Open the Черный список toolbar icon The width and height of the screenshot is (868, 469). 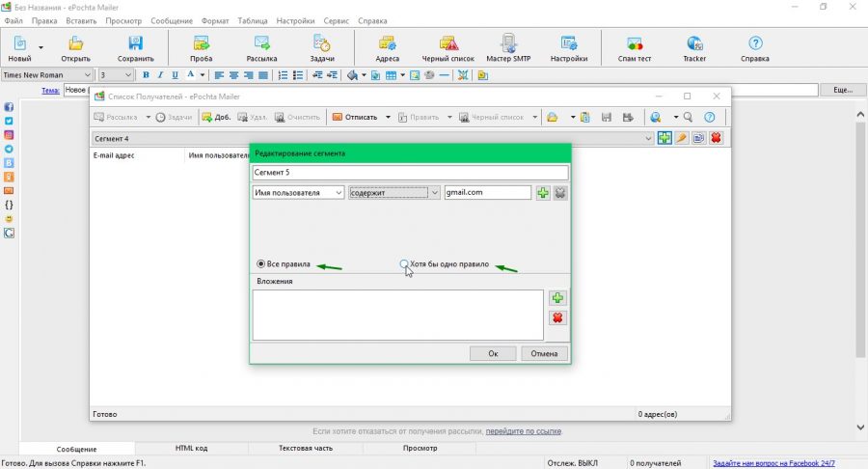coord(448,48)
